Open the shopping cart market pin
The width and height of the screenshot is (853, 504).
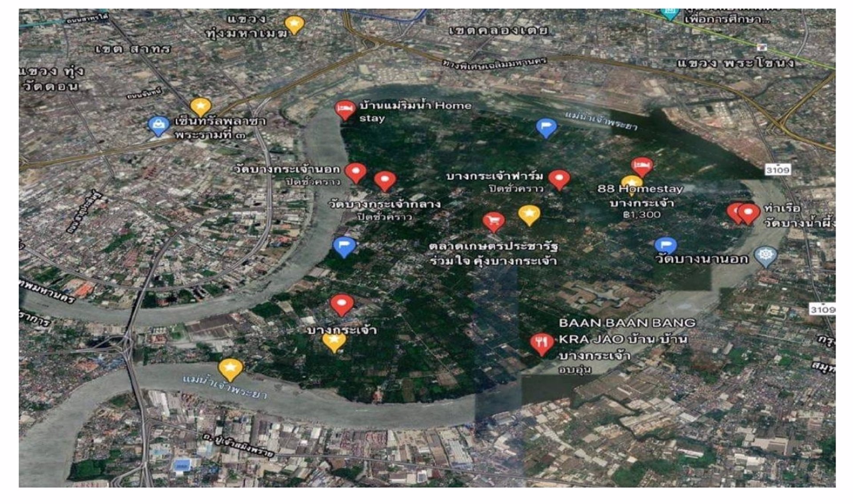tap(494, 222)
